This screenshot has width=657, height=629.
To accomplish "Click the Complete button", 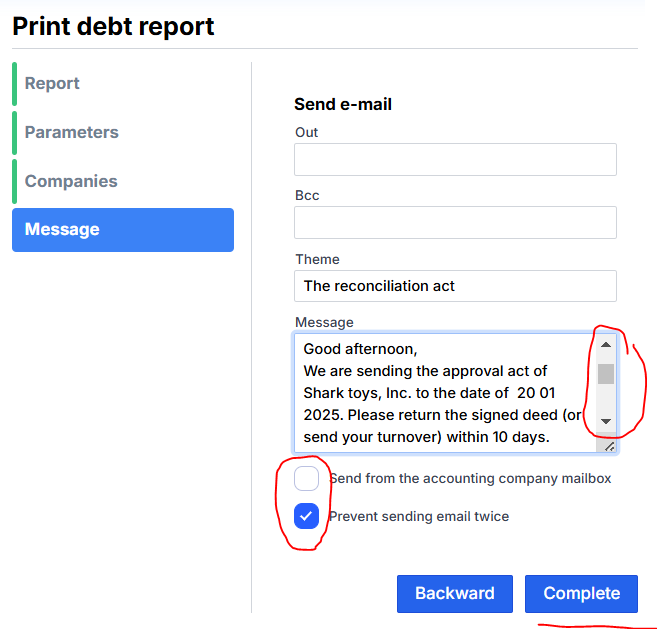I will click(x=581, y=594).
